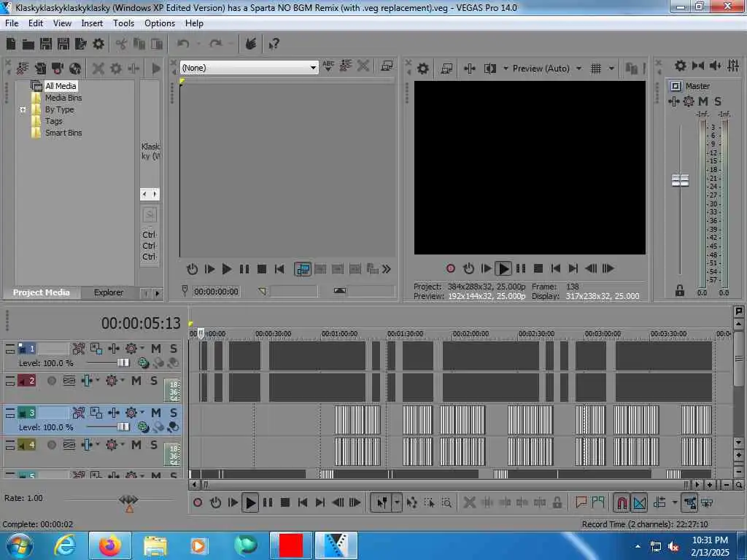Open the Options menu
Image resolution: width=747 pixels, height=560 pixels.
[160, 23]
